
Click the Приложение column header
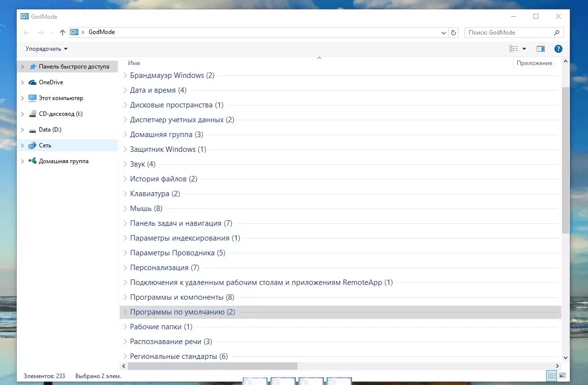click(x=534, y=63)
